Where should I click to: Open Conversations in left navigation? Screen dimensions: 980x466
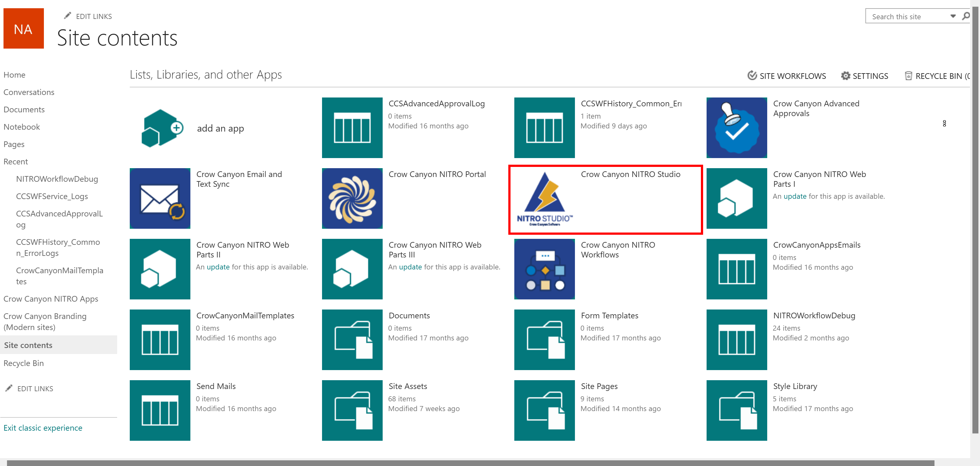29,92
